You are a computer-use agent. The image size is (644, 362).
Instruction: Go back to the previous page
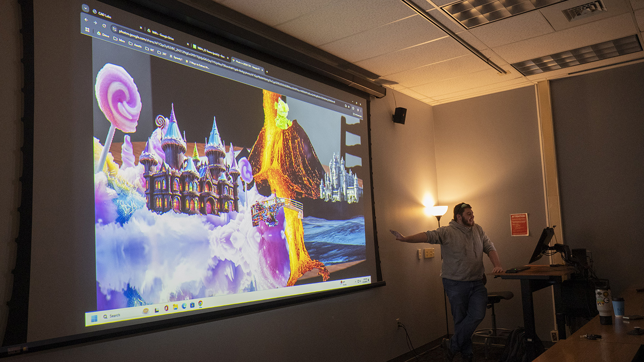point(86,19)
